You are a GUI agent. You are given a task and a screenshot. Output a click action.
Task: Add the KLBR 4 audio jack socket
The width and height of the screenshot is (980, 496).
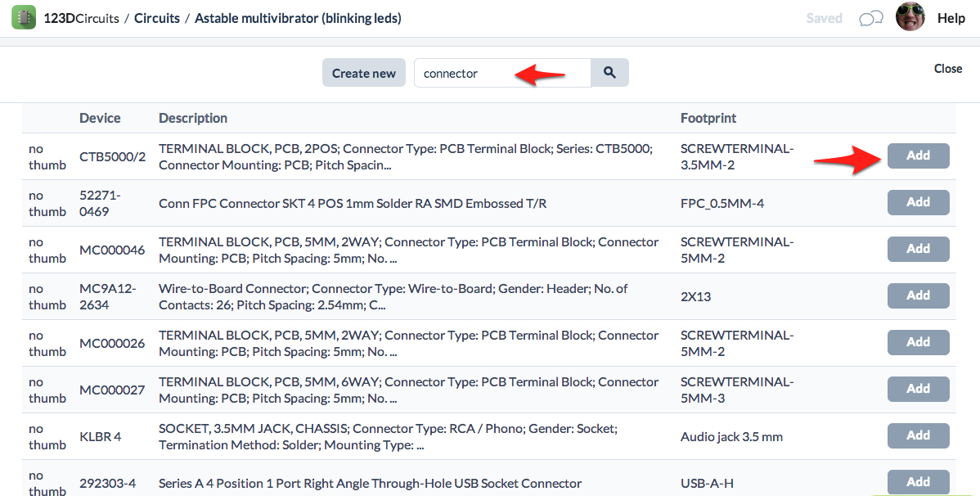(x=918, y=435)
